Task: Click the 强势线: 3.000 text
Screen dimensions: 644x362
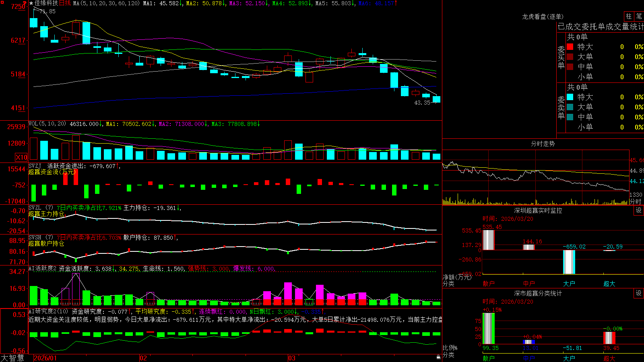Action: pos(209,268)
